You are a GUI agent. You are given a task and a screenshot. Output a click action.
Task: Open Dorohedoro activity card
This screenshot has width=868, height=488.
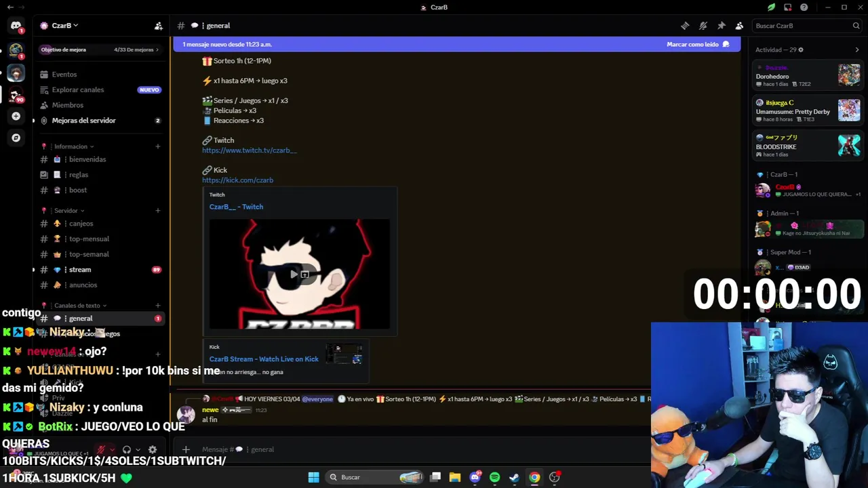click(x=808, y=75)
